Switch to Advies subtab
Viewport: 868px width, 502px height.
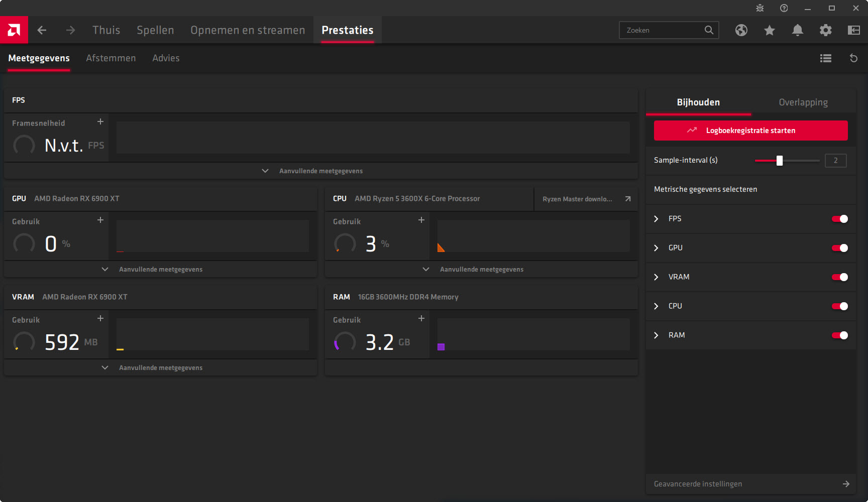point(166,58)
